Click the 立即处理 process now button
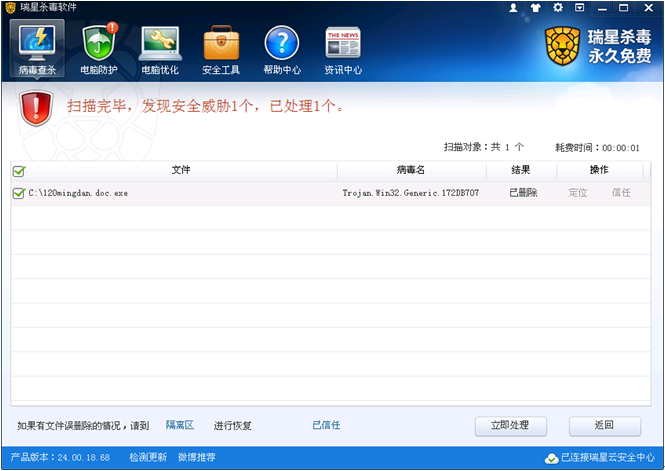The height and width of the screenshot is (471, 665). tap(510, 426)
